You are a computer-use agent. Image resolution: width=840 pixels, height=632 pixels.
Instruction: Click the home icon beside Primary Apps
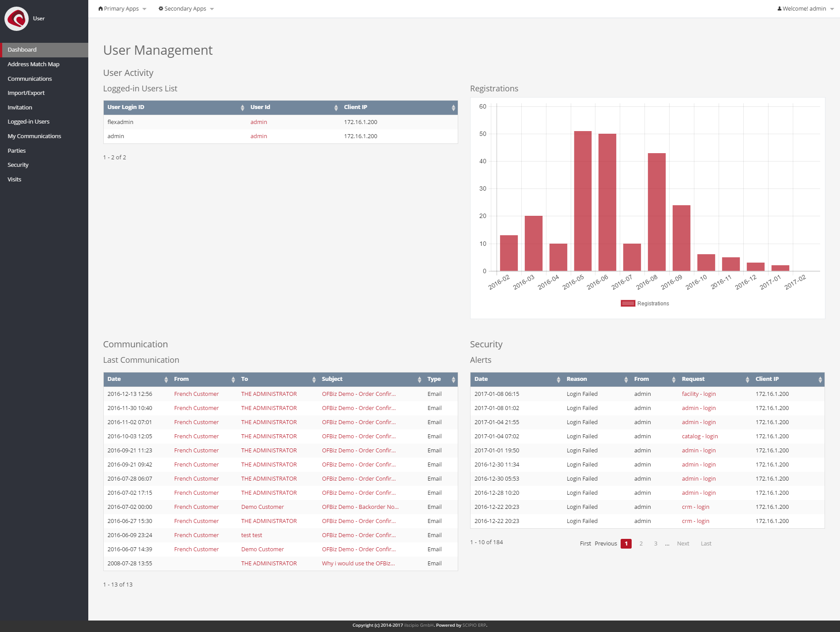pyautogui.click(x=101, y=8)
